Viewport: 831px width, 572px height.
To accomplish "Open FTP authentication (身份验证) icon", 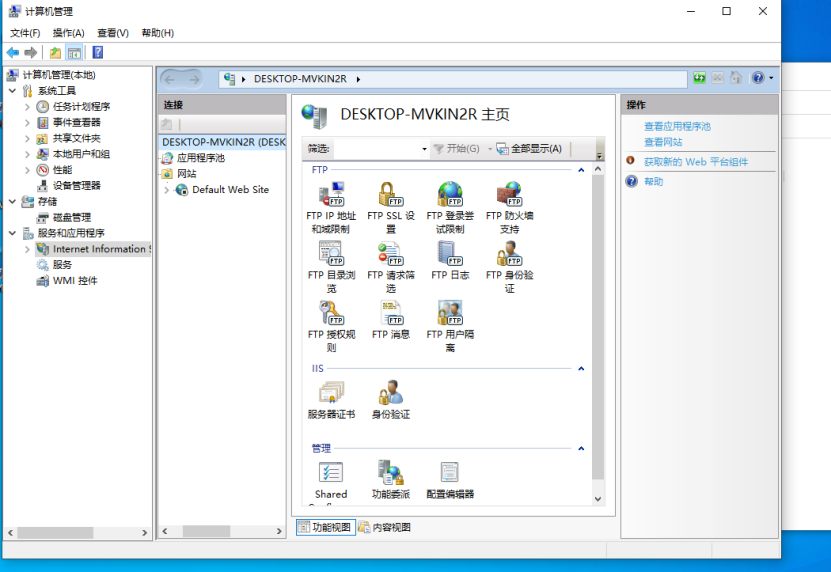I will click(509, 267).
